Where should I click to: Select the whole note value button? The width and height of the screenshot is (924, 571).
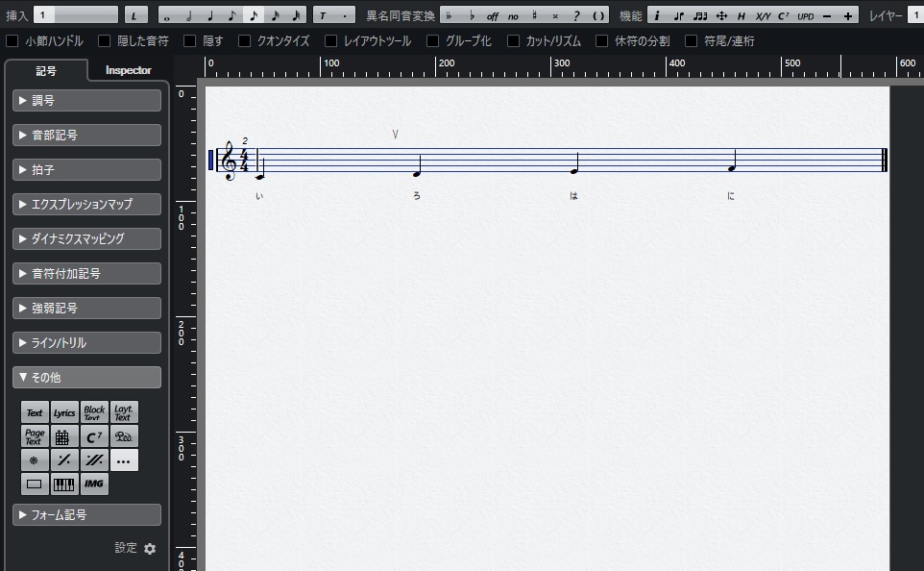tap(168, 16)
